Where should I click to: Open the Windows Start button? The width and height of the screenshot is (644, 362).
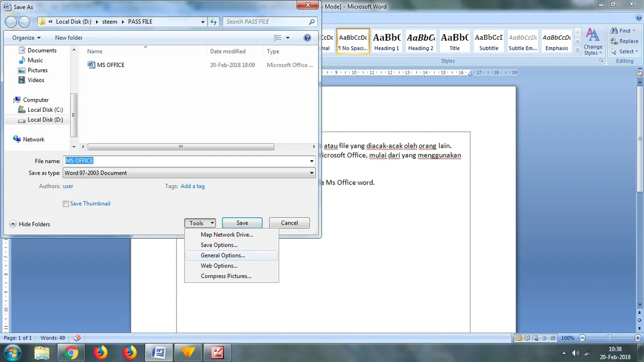click(12, 352)
